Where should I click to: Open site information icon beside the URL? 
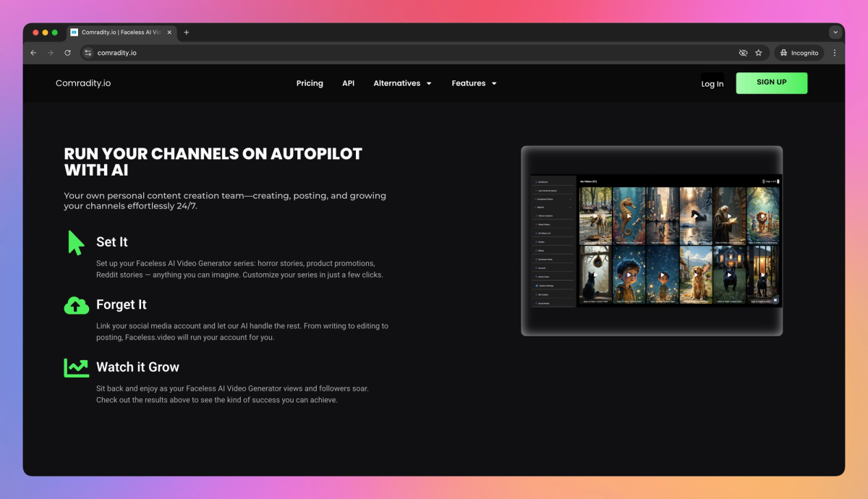coord(88,53)
